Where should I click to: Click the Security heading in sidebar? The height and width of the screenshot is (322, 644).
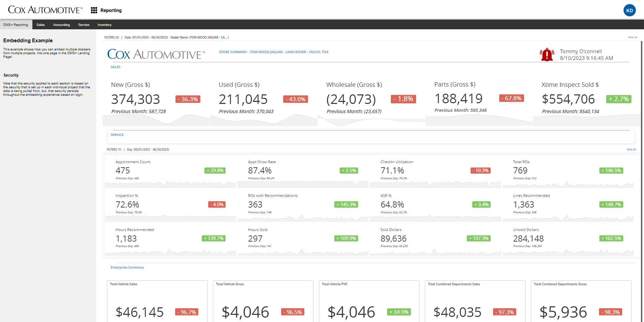point(11,75)
